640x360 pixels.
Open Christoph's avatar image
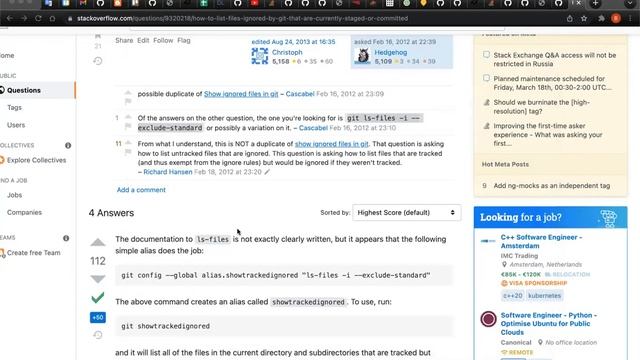(x=260, y=56)
